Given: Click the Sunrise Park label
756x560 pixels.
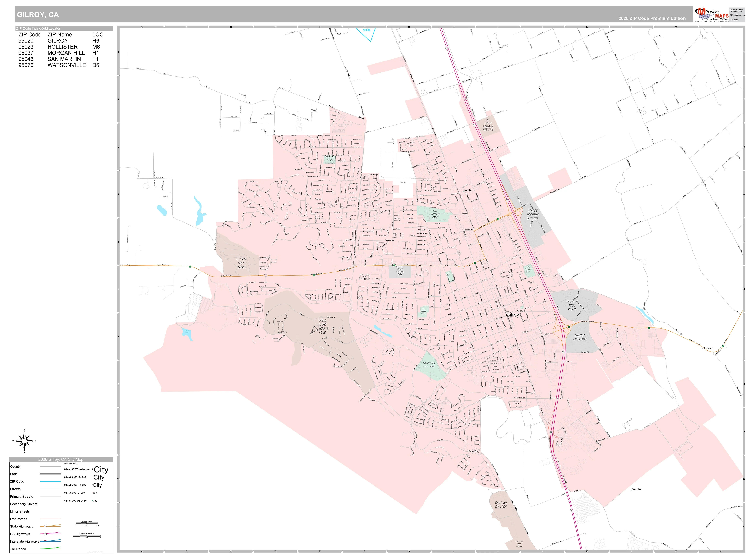Looking at the screenshot, I should (329, 158).
